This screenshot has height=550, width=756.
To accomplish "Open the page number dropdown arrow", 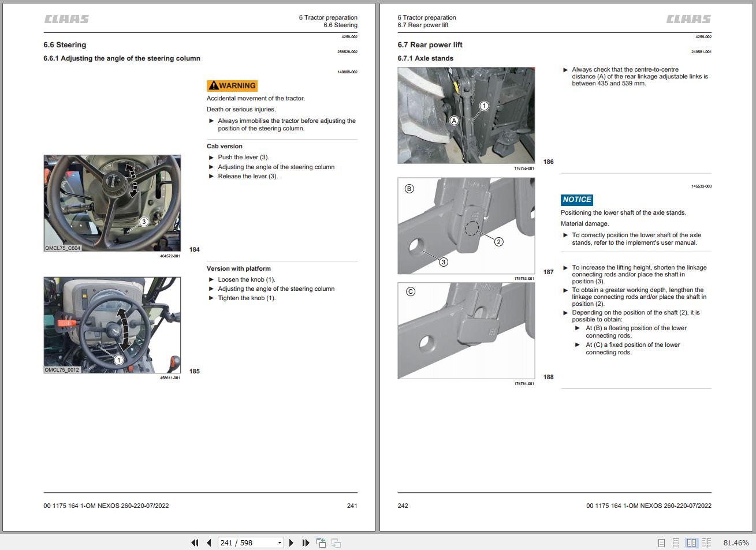I will click(280, 542).
